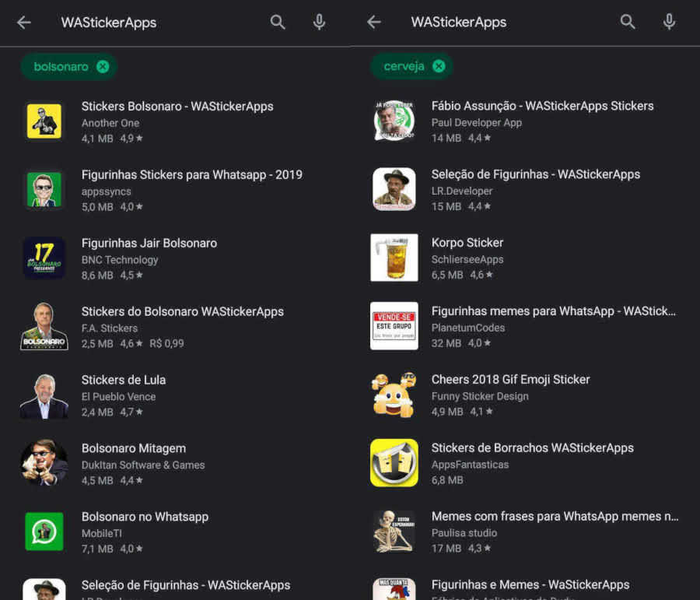Viewport: 700px width, 600px height.
Task: Tap the 'bolsonaro' filter chip label
Action: tap(61, 67)
